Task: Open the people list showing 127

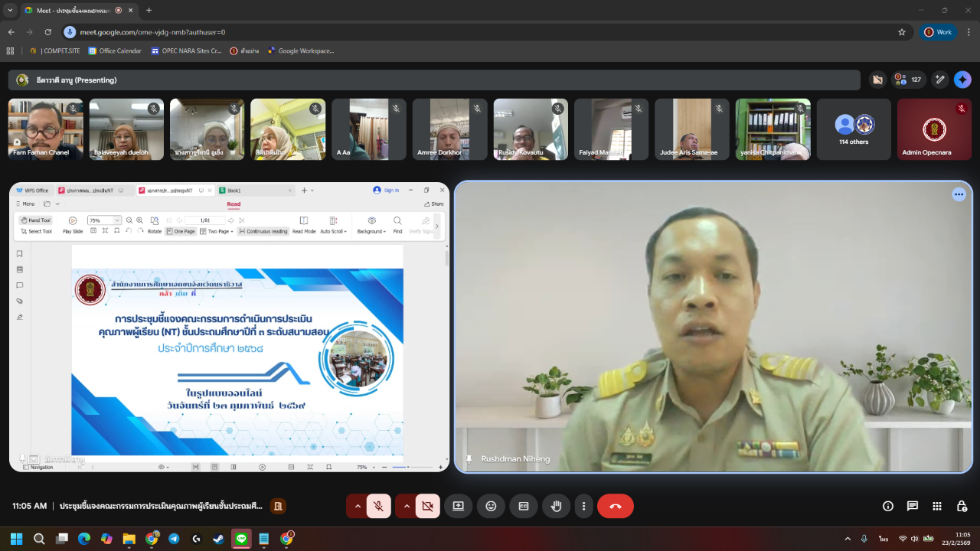Action: coord(909,80)
